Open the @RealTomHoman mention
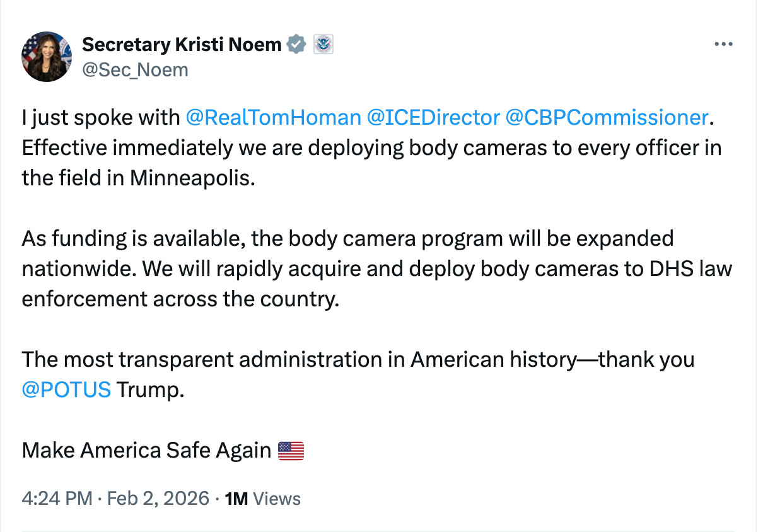 pos(273,117)
